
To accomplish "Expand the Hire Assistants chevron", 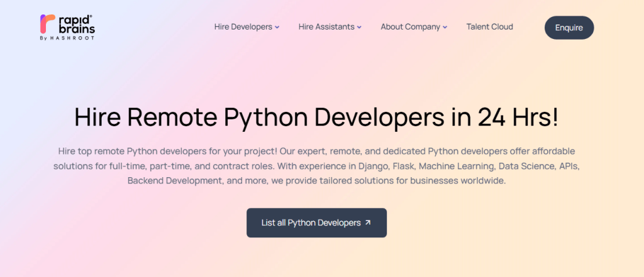I will click(x=359, y=28).
